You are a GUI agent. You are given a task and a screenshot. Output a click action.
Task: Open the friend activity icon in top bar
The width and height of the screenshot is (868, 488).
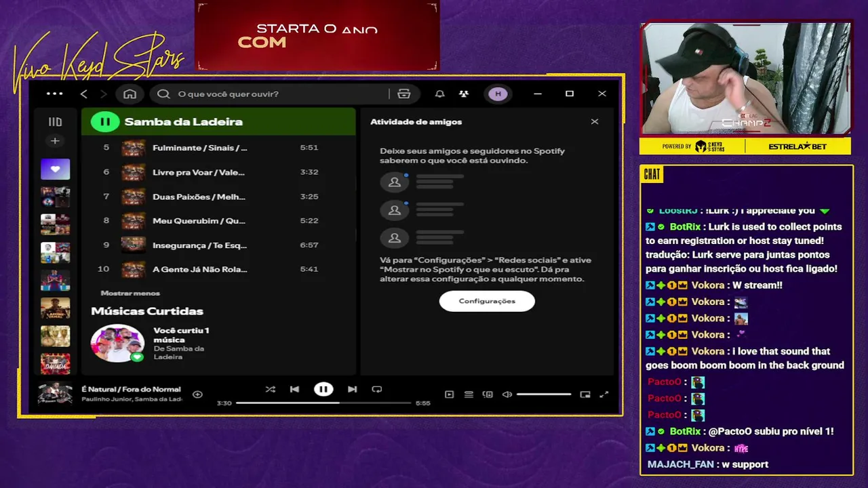tap(464, 94)
